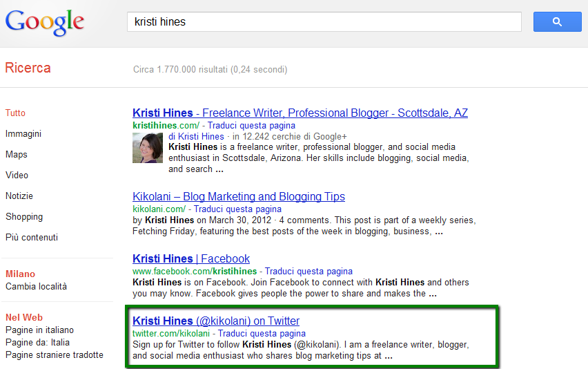
Task: Click the di Kristi Hines author link
Action: coord(196,137)
